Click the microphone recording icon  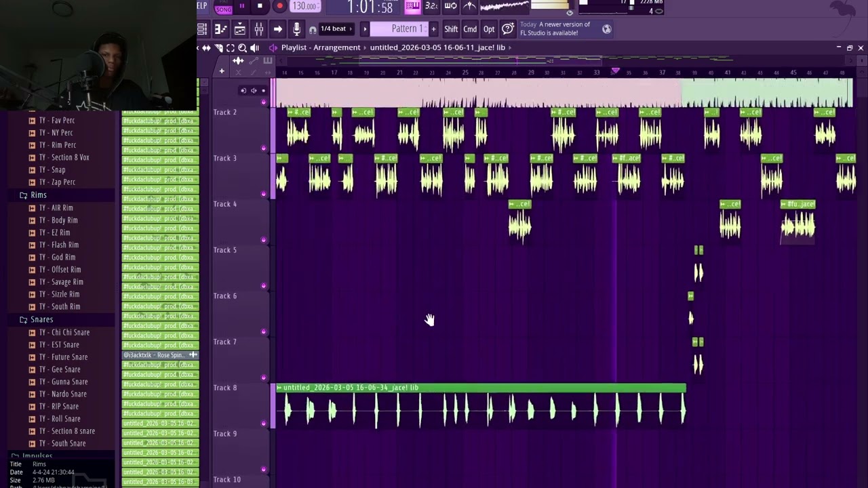[296, 29]
